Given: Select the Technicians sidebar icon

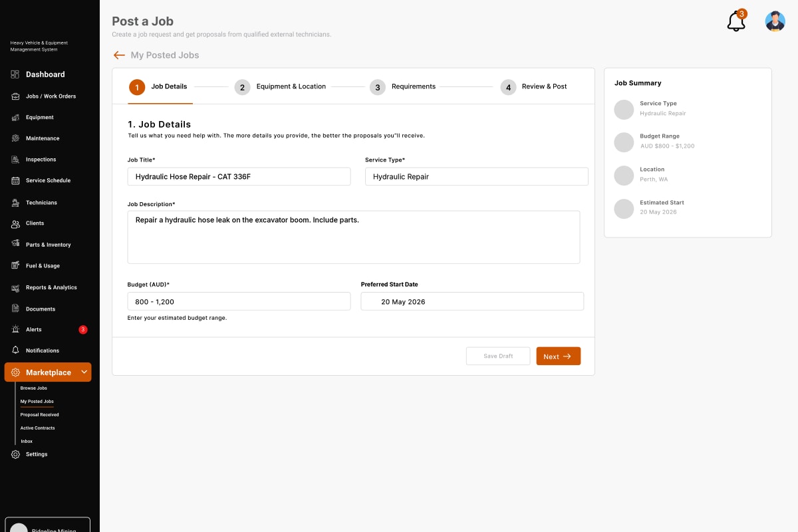Looking at the screenshot, I should coord(15,202).
